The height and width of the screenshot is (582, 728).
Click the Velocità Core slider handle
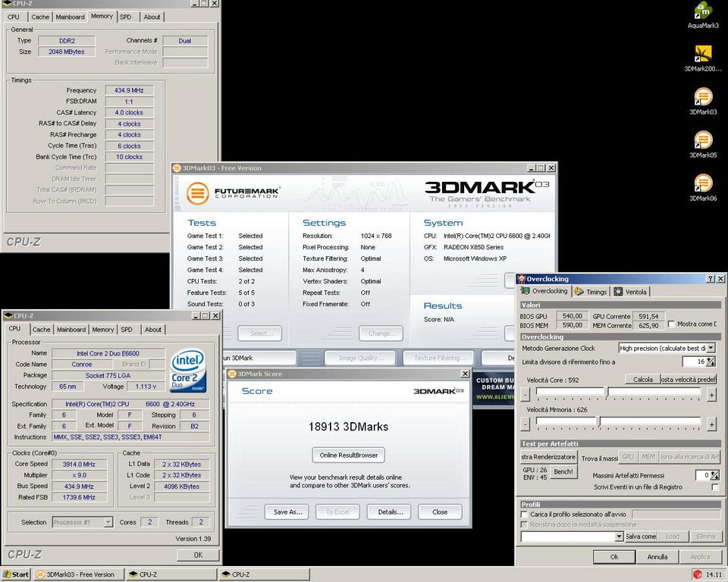point(607,393)
